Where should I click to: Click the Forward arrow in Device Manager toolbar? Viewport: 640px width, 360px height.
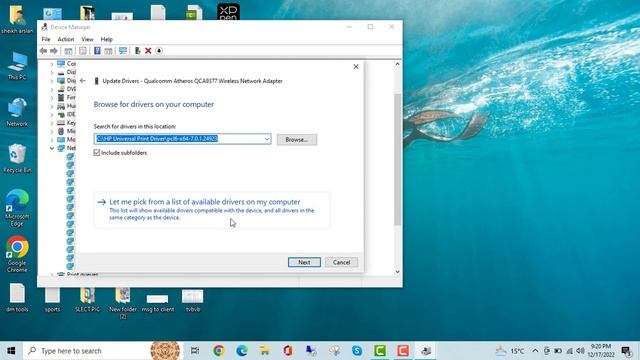[54, 51]
